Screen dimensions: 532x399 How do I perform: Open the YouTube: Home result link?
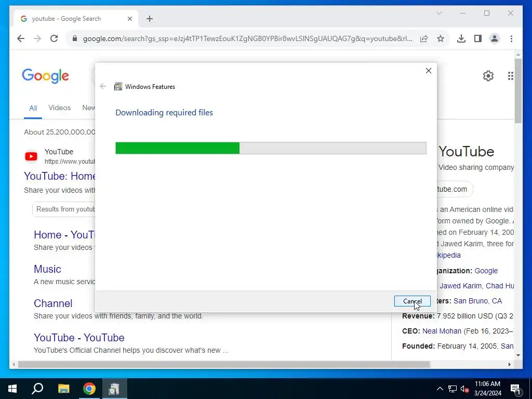tap(60, 176)
